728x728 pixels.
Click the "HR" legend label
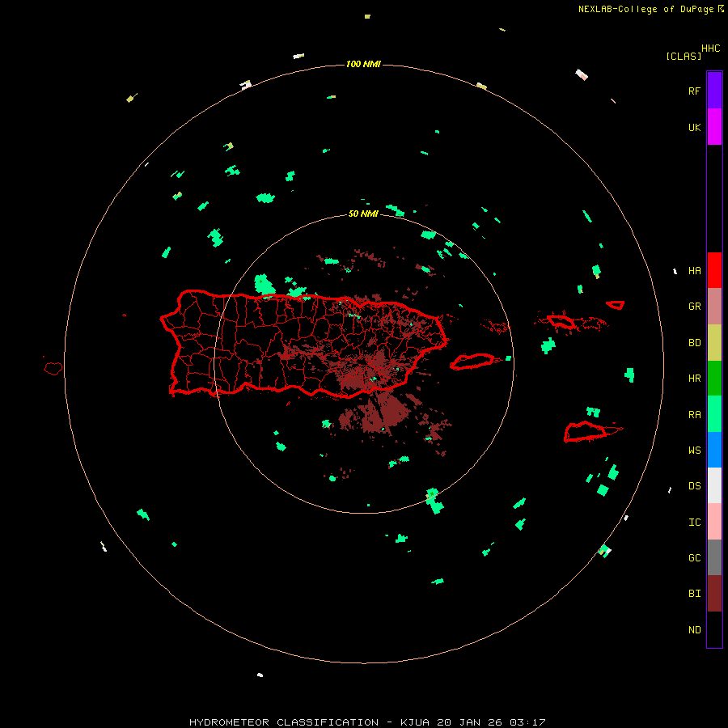click(694, 379)
